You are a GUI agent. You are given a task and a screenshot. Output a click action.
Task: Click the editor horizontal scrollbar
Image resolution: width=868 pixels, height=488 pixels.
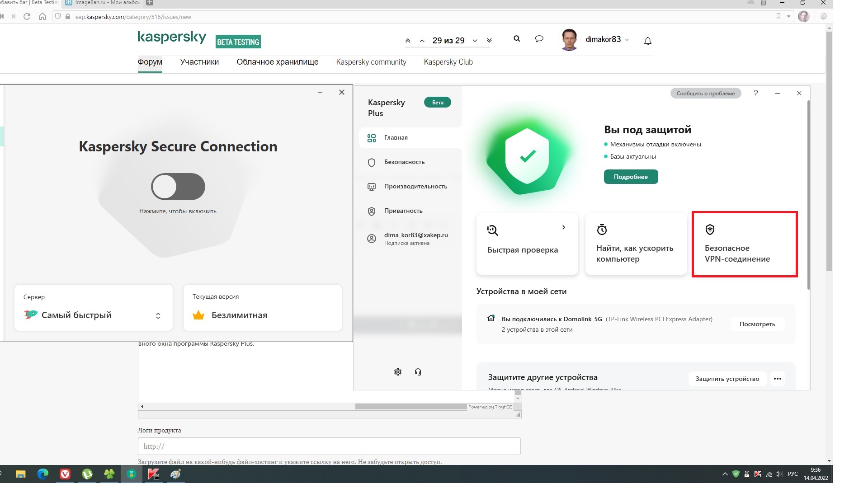pyautogui.click(x=410, y=407)
